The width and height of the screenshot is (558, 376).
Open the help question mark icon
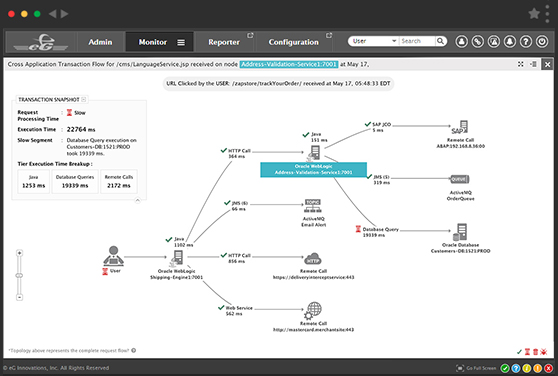click(526, 42)
